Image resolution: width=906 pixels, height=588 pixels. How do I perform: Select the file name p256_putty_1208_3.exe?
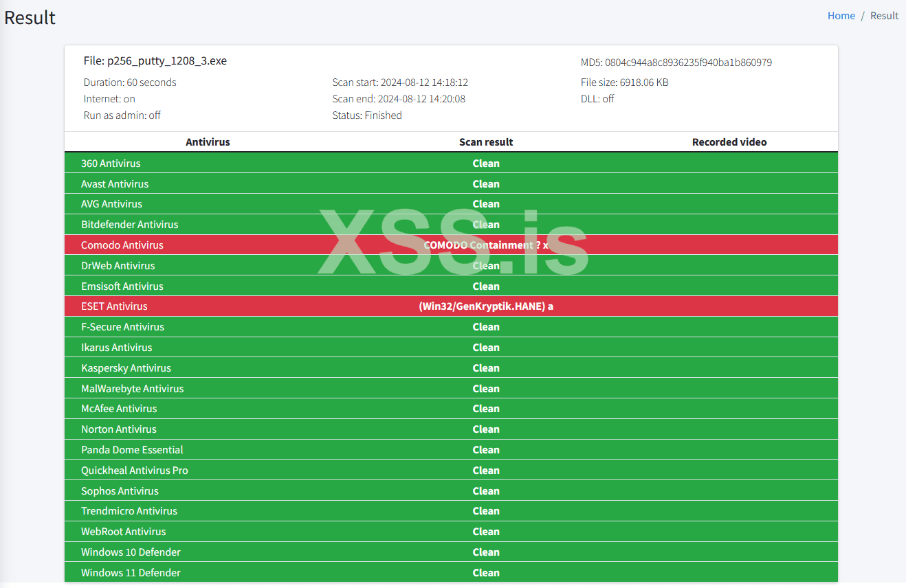point(167,60)
